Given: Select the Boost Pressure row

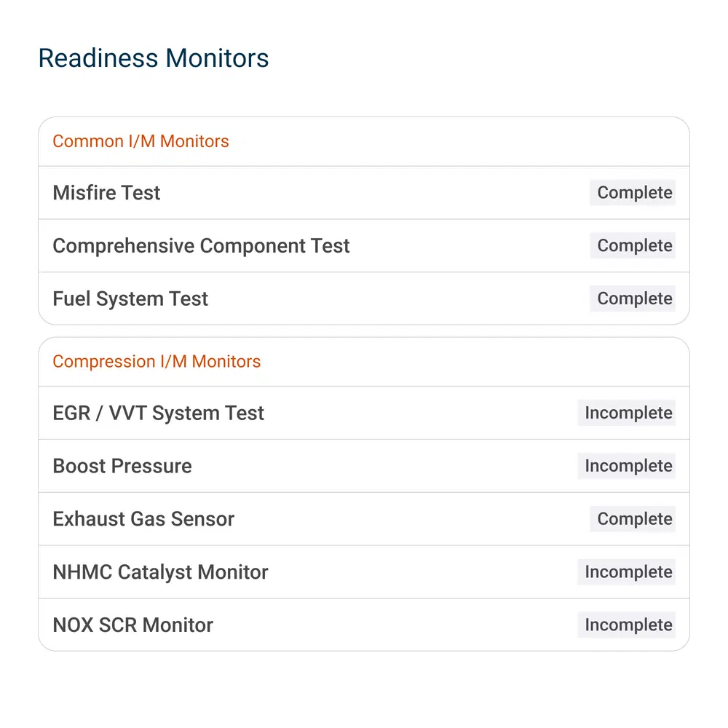Looking at the screenshot, I should tap(363, 466).
